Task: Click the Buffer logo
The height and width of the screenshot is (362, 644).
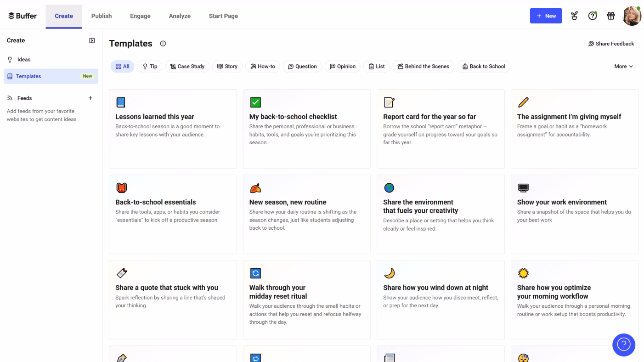Action: point(23,16)
